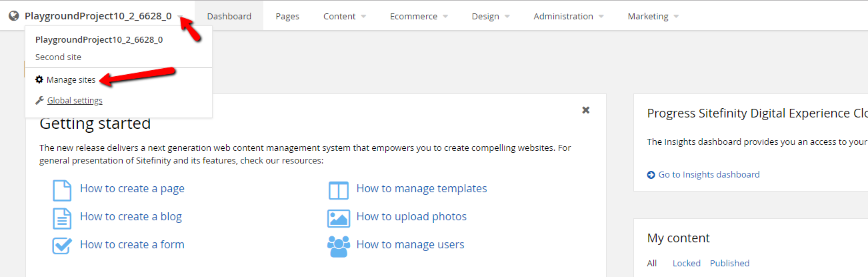Select PlaygroundProject10_2_6628_0 in site list
The image size is (868, 277).
(x=99, y=40)
